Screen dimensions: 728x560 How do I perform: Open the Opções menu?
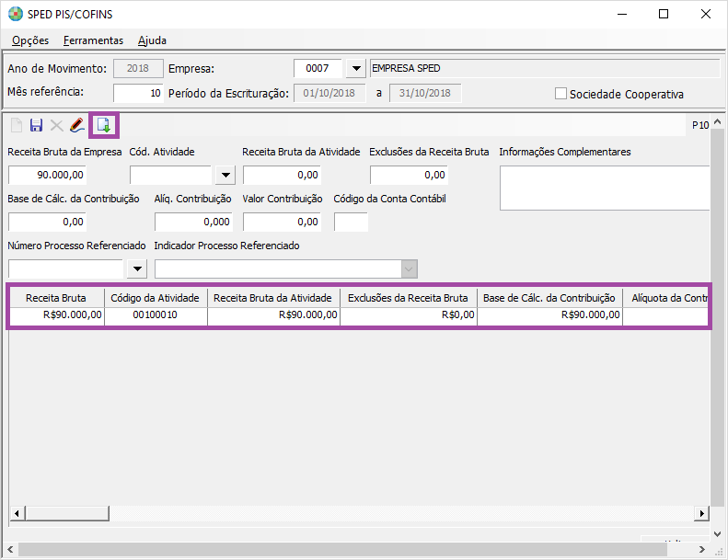pos(30,40)
